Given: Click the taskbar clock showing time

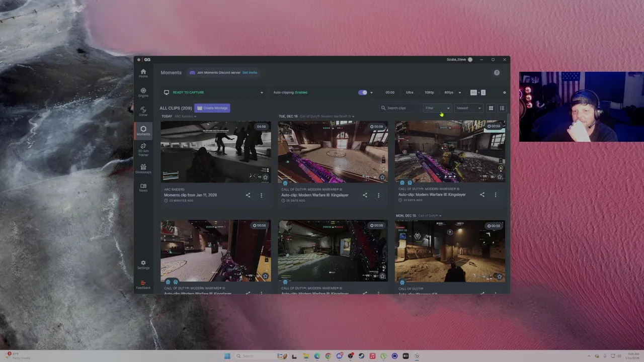Looking at the screenshot, I should pos(632,356).
